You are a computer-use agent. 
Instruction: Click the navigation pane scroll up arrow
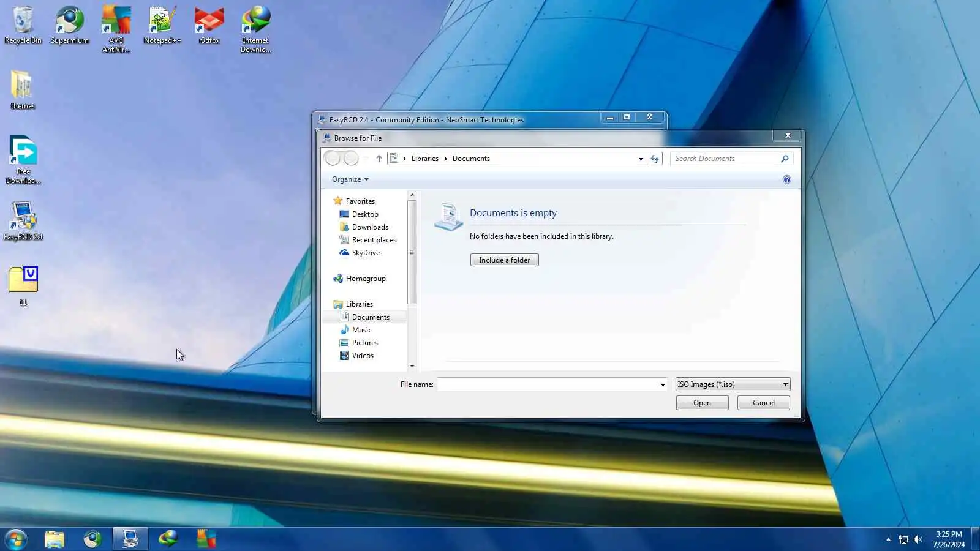(x=412, y=195)
